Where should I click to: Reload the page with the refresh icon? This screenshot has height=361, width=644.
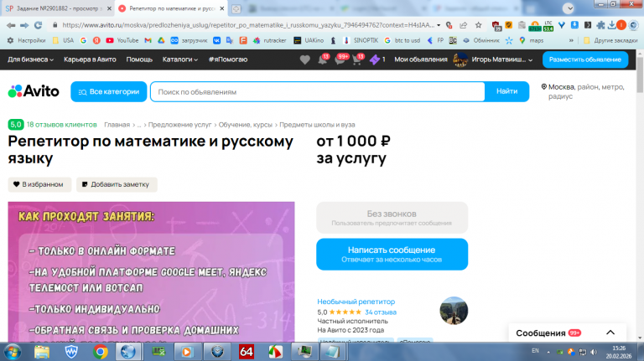click(x=38, y=25)
